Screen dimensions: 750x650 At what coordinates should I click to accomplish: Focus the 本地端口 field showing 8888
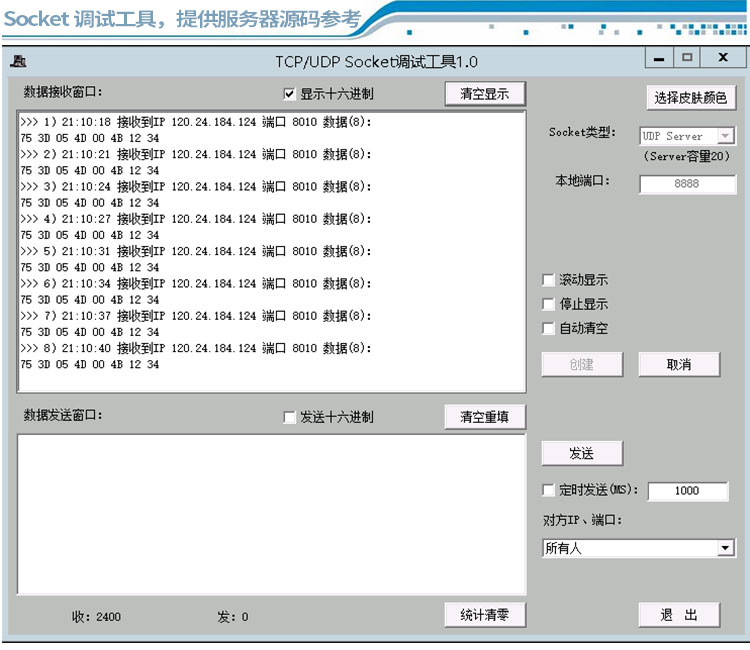click(x=687, y=184)
